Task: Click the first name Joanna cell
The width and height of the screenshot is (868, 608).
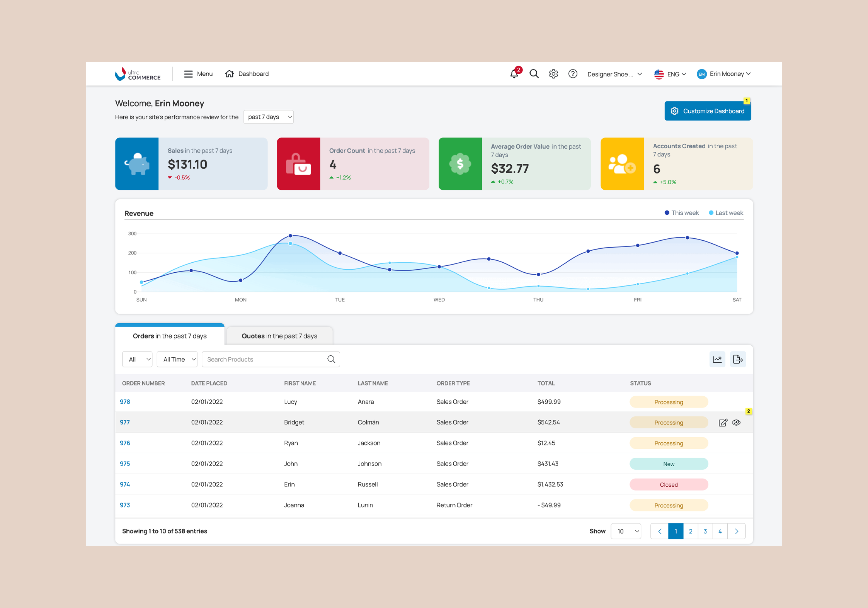Action: coord(294,505)
